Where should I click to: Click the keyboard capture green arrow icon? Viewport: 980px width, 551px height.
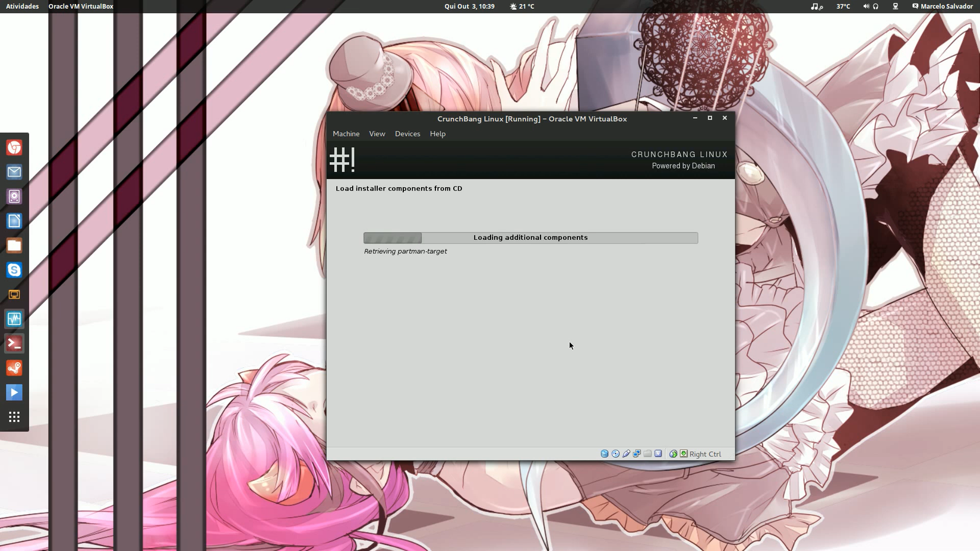(x=684, y=454)
